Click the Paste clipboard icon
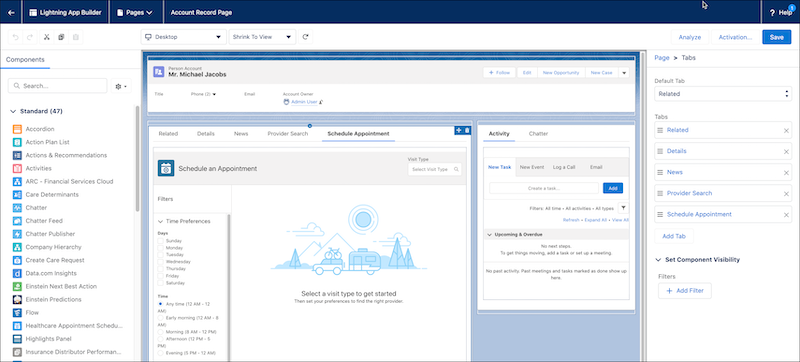 [76, 37]
